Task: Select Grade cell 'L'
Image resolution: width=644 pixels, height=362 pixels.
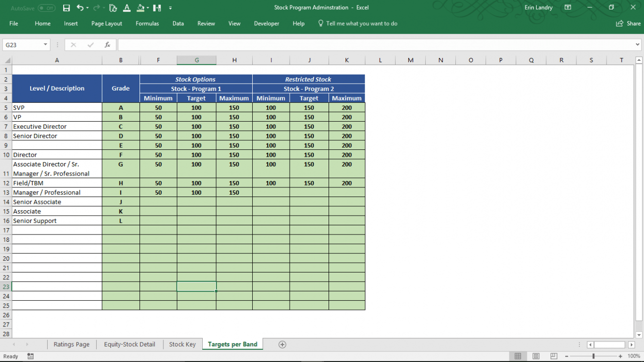Action: (121, 221)
